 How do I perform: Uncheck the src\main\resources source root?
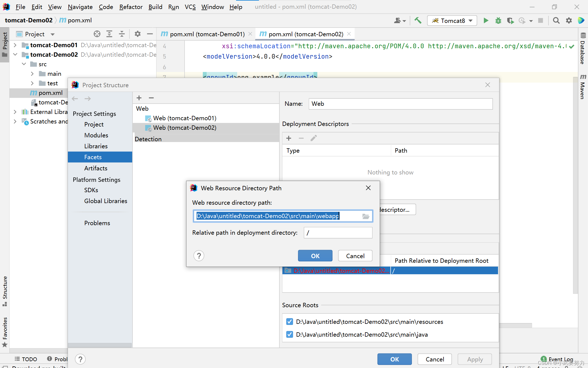click(x=290, y=322)
